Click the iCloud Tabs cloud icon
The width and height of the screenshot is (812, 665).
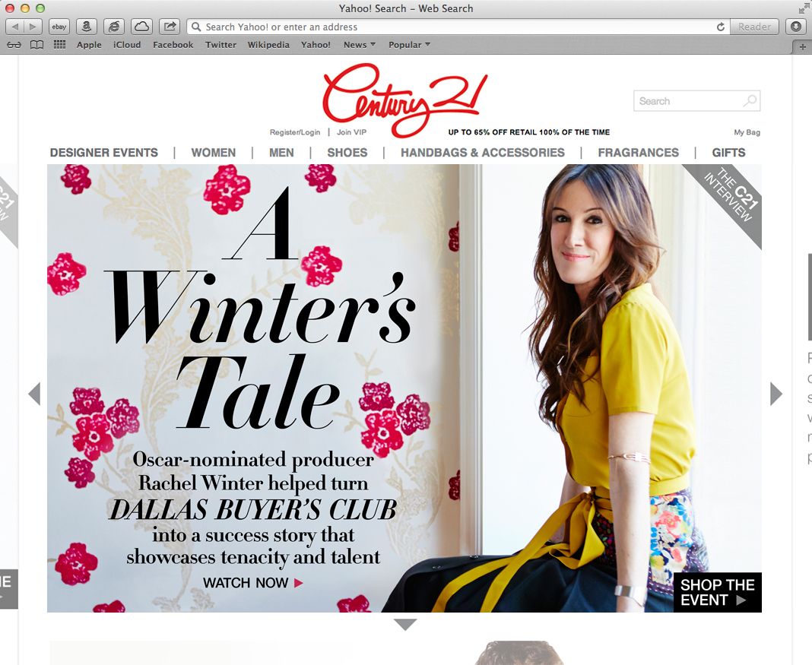[x=141, y=27]
